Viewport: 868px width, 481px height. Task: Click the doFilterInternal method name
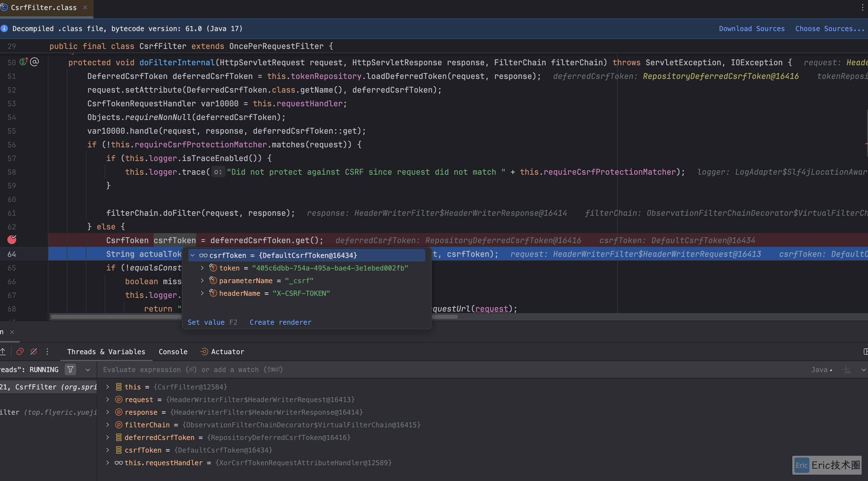(x=177, y=62)
